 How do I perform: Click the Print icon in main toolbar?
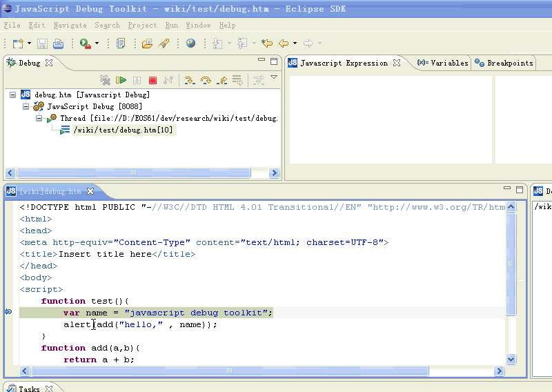click(x=59, y=43)
